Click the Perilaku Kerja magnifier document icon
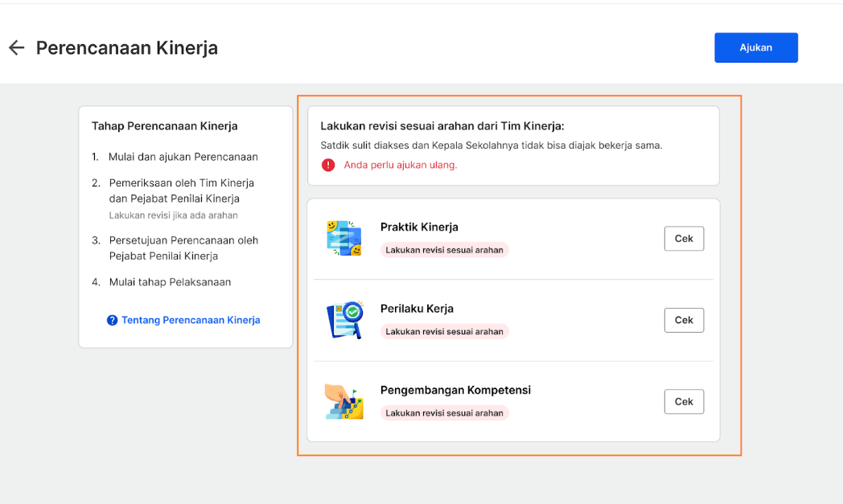The height and width of the screenshot is (504, 843). (x=344, y=320)
